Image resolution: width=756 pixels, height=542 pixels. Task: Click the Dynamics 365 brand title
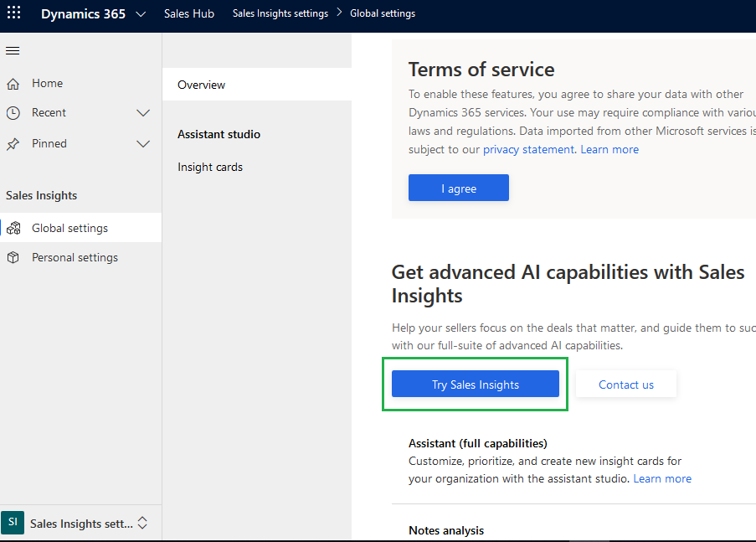coord(83,14)
